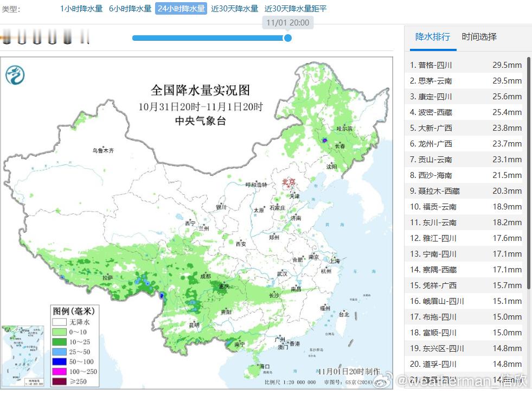The height and width of the screenshot is (394, 532).
Task: Click the 11/01 20:00 timestamp label
Action: [x=287, y=22]
